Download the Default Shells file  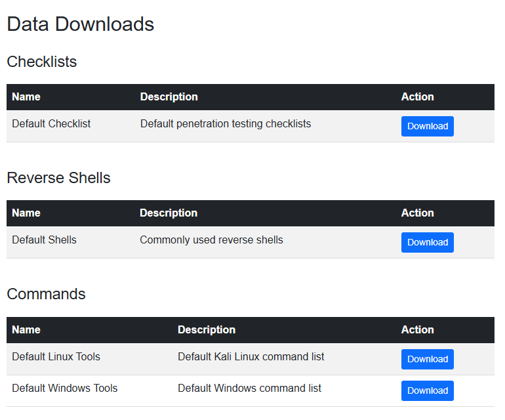point(427,242)
